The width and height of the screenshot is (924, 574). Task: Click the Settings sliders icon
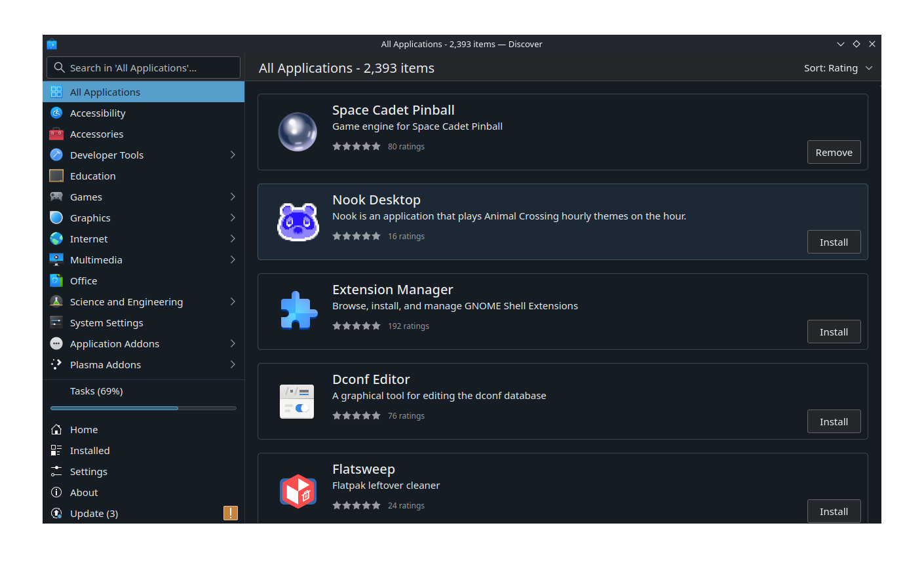pyautogui.click(x=56, y=471)
